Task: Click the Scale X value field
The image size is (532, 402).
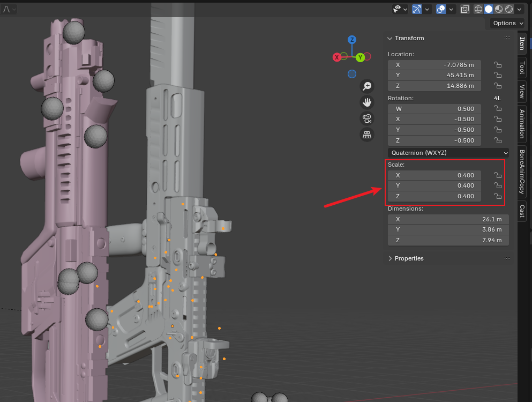Action: pyautogui.click(x=434, y=175)
